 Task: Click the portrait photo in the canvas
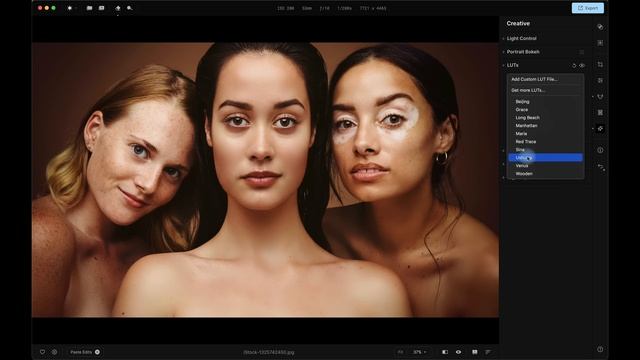(265, 180)
